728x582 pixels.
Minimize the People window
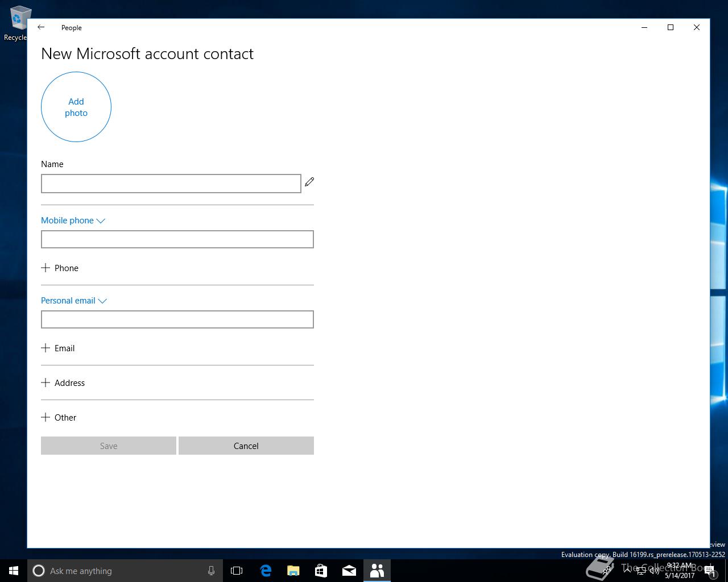pos(644,27)
